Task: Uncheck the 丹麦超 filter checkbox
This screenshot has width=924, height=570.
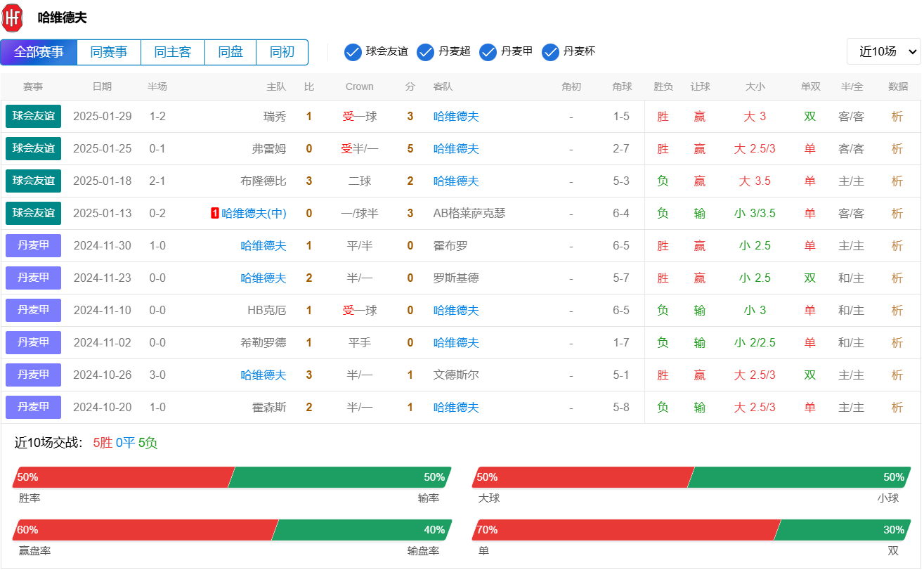Action: (425, 52)
